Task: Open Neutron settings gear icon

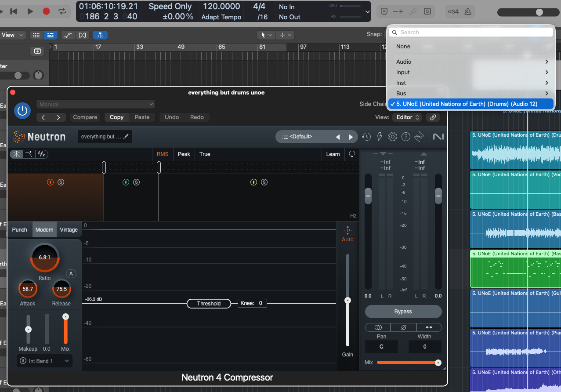Action: [x=393, y=137]
